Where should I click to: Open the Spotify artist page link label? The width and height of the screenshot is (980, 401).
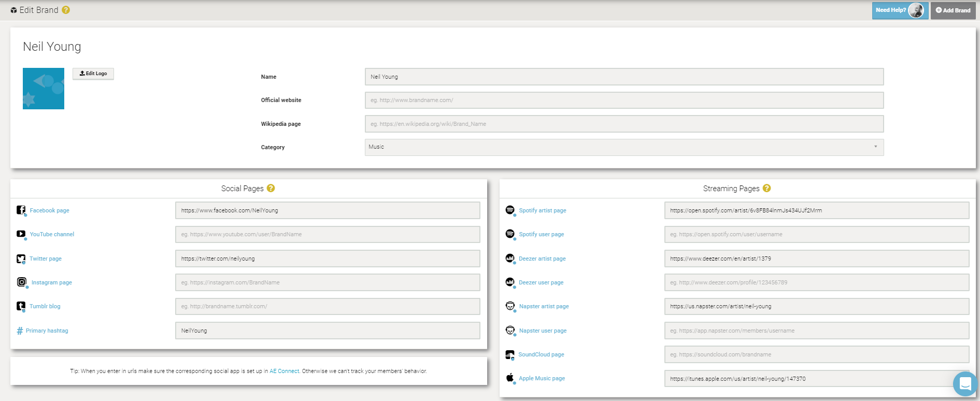[x=543, y=210]
